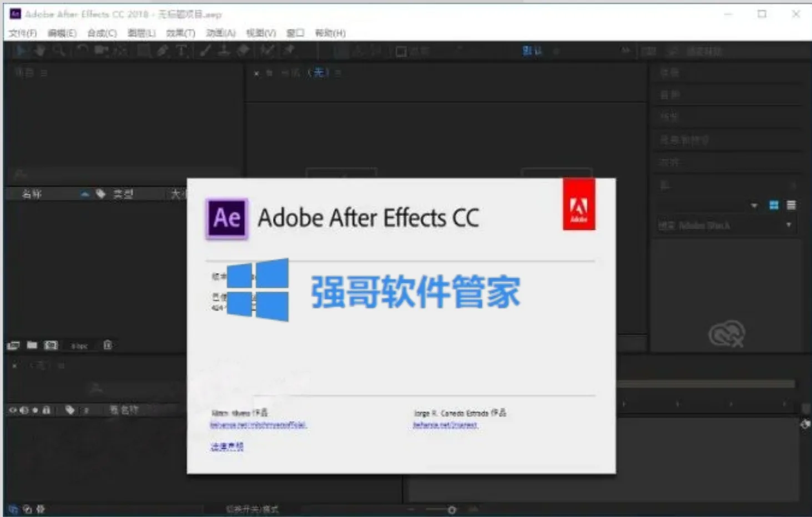Click the label tag icon in timeline header
This screenshot has width=812, height=517.
(x=70, y=410)
